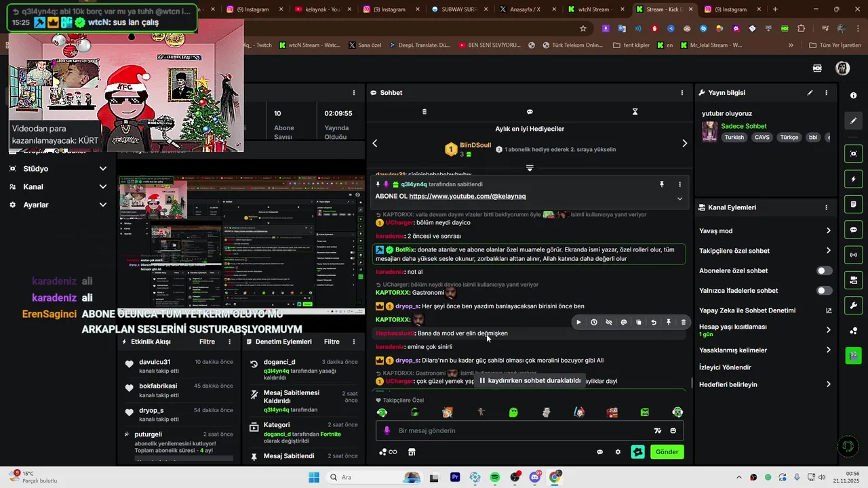Screen dimensions: 868x488
Task: Open Windows Start menu on taskbar
Action: [x=314, y=477]
